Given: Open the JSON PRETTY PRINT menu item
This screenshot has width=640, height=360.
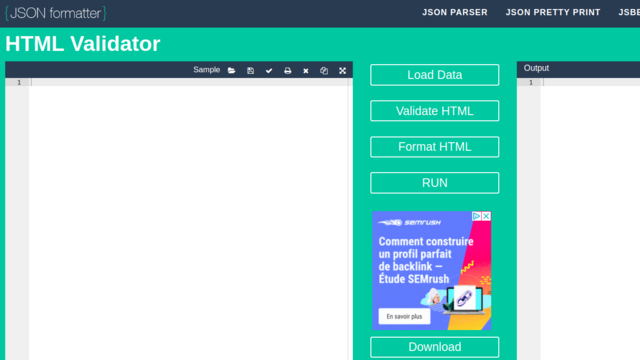Looking at the screenshot, I should tap(553, 12).
